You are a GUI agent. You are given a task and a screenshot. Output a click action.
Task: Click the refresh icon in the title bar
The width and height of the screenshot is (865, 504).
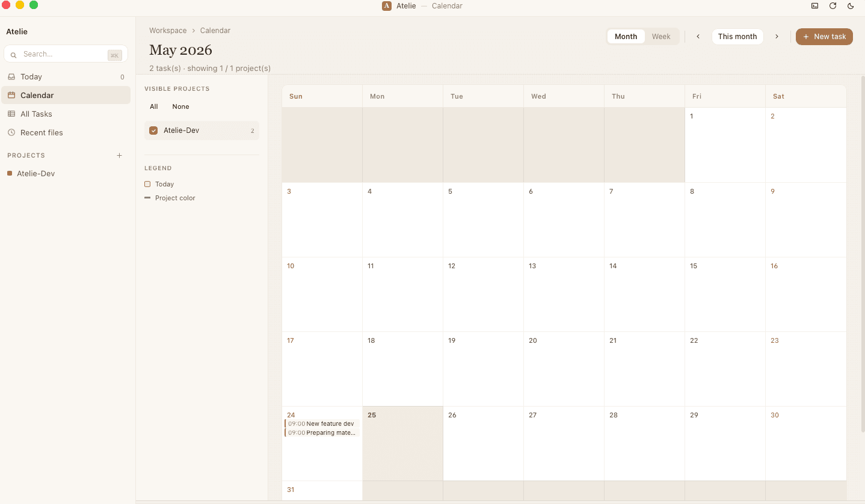(833, 6)
